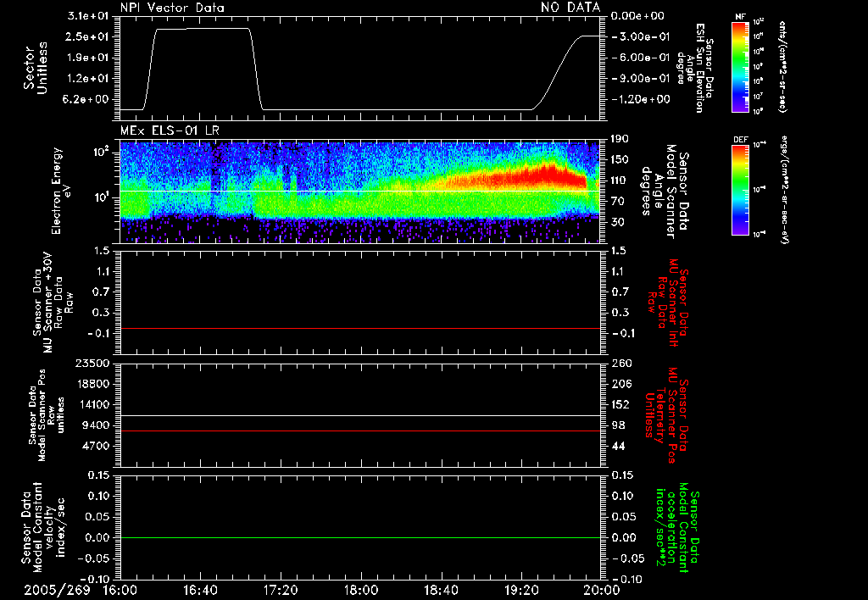Click the '17:20' time tick label
The image size is (868, 600).
pos(281,590)
